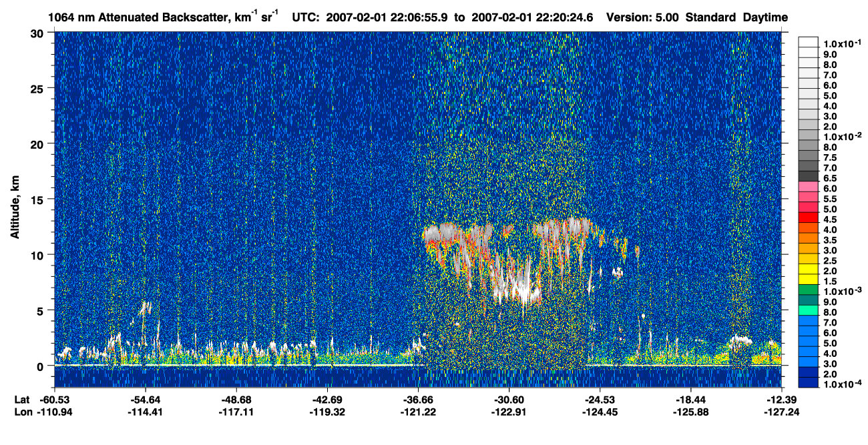Click latitude value '-18.44'
This screenshot has width=868, height=445.
tap(690, 399)
